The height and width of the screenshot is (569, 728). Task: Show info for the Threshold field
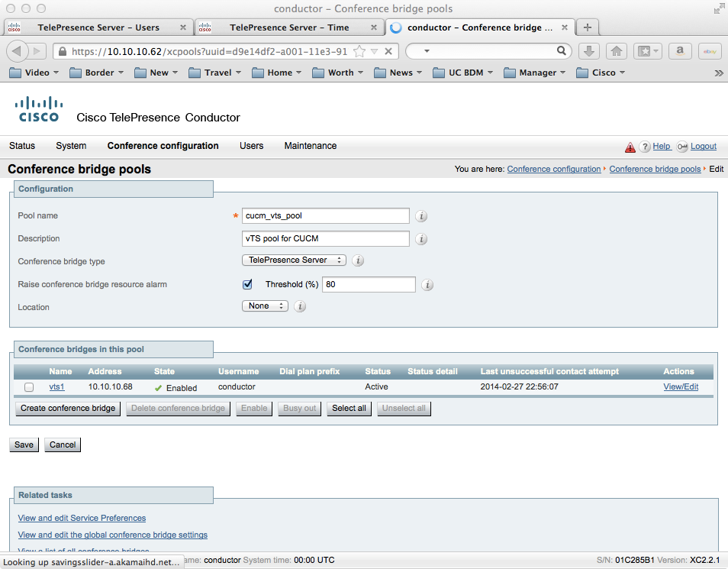pyautogui.click(x=427, y=284)
